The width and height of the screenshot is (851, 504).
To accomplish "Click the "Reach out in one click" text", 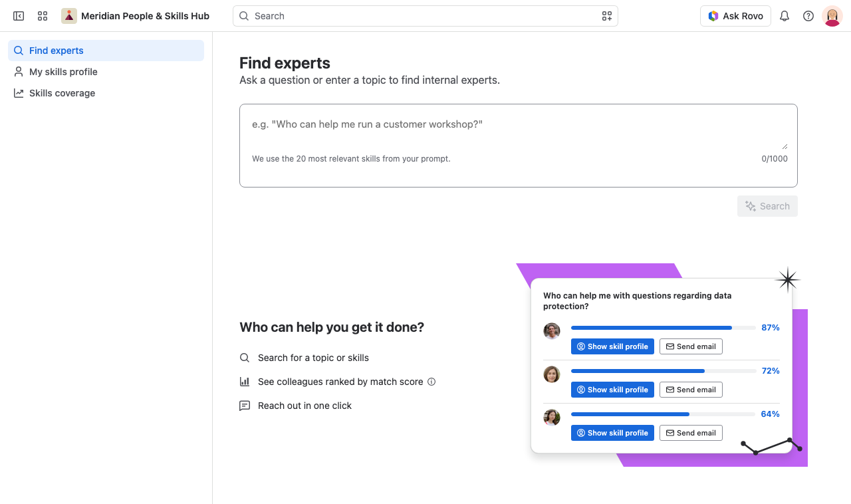I will [304, 406].
